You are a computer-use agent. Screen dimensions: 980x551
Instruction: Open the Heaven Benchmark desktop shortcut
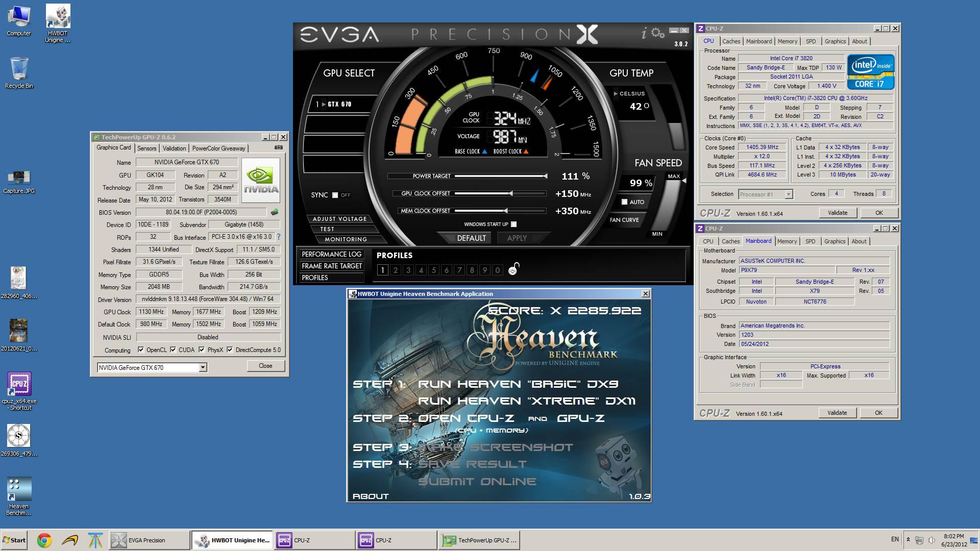click(x=19, y=496)
